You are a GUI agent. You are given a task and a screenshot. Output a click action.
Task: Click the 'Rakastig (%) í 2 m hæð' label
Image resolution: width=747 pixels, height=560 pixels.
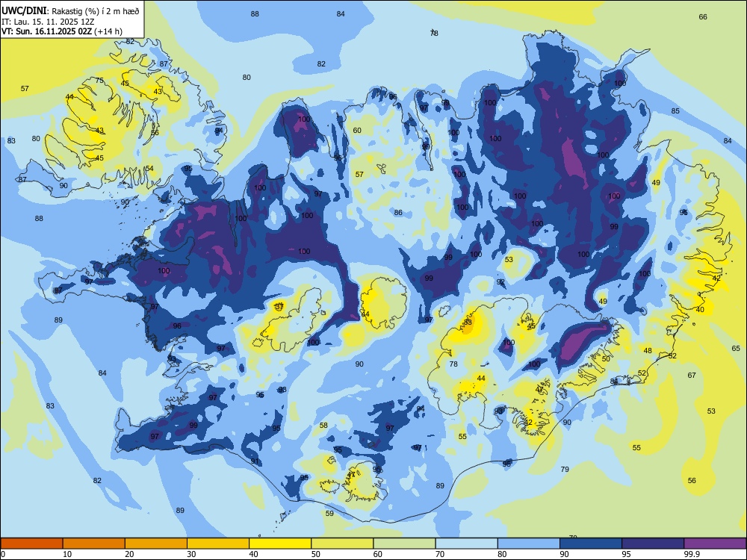pyautogui.click(x=96, y=11)
